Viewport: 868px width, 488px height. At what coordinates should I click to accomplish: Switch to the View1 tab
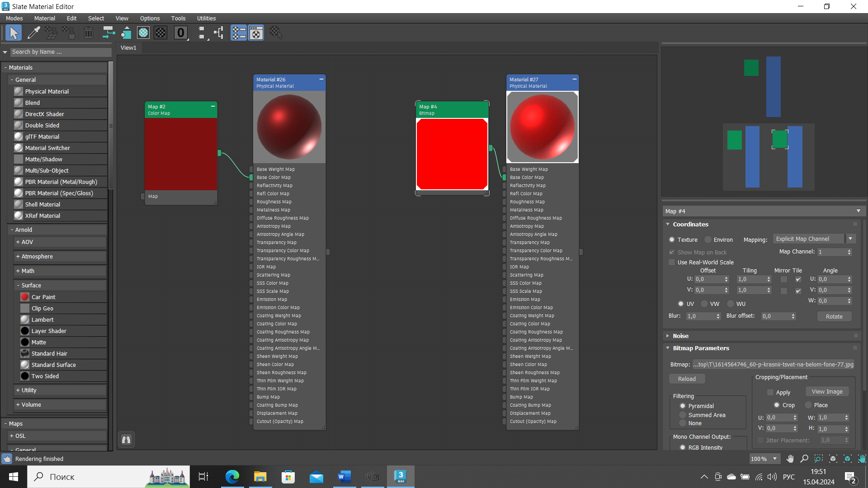tap(128, 47)
